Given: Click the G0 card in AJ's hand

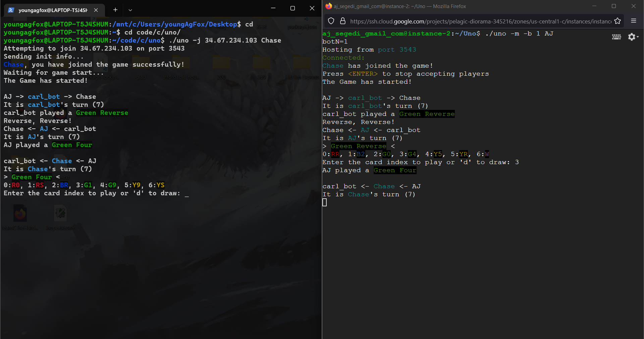Looking at the screenshot, I should coord(386,154).
